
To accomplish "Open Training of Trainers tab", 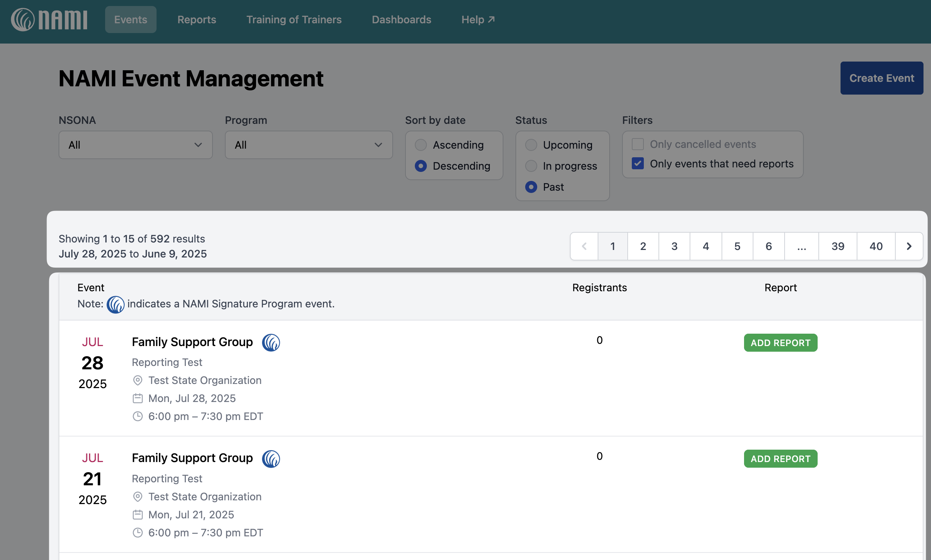I will tap(294, 20).
